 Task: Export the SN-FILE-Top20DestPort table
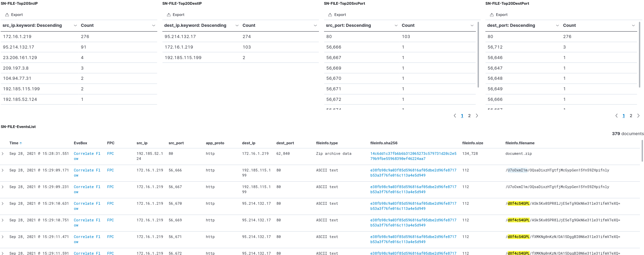pyautogui.click(x=499, y=15)
